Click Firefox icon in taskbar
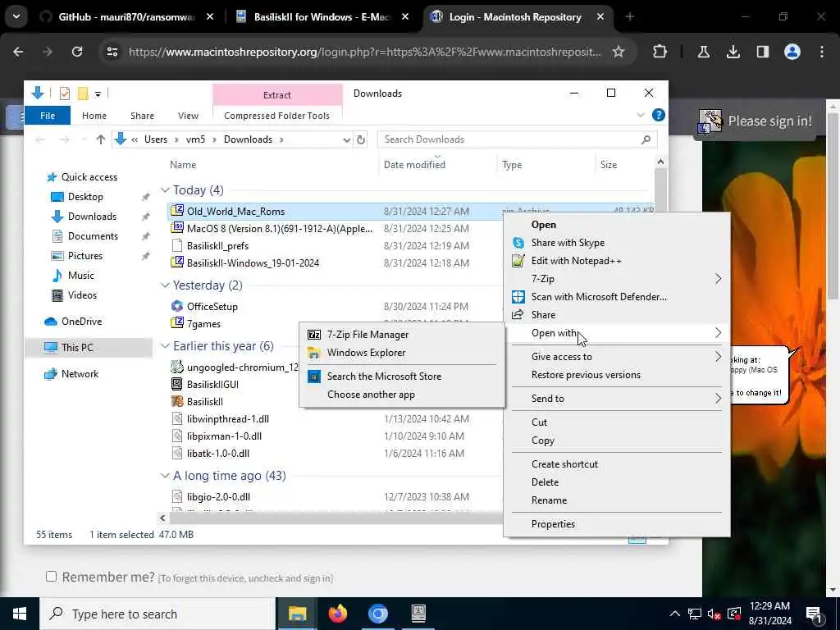 click(x=337, y=614)
